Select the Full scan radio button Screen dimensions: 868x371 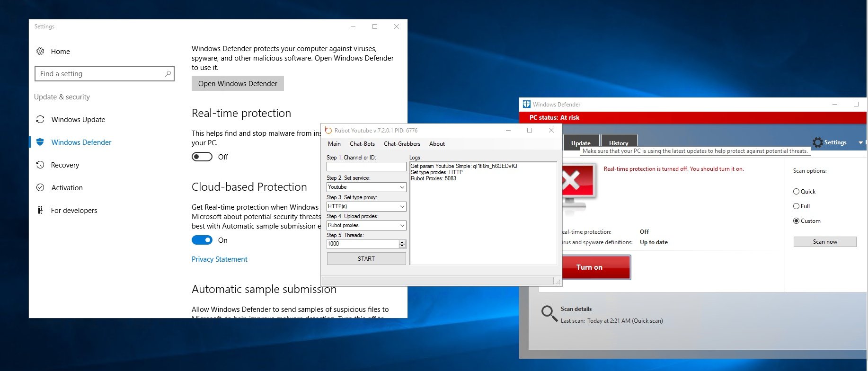point(796,206)
